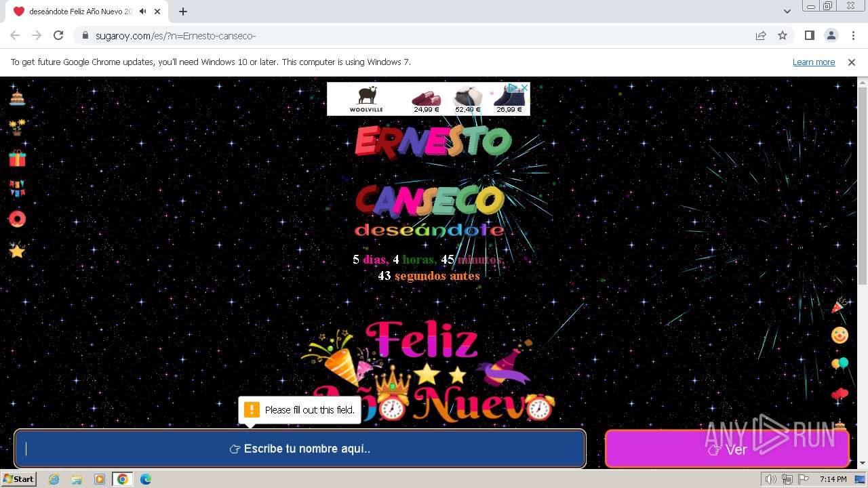
Task: Open a new browser tab
Action: point(183,12)
